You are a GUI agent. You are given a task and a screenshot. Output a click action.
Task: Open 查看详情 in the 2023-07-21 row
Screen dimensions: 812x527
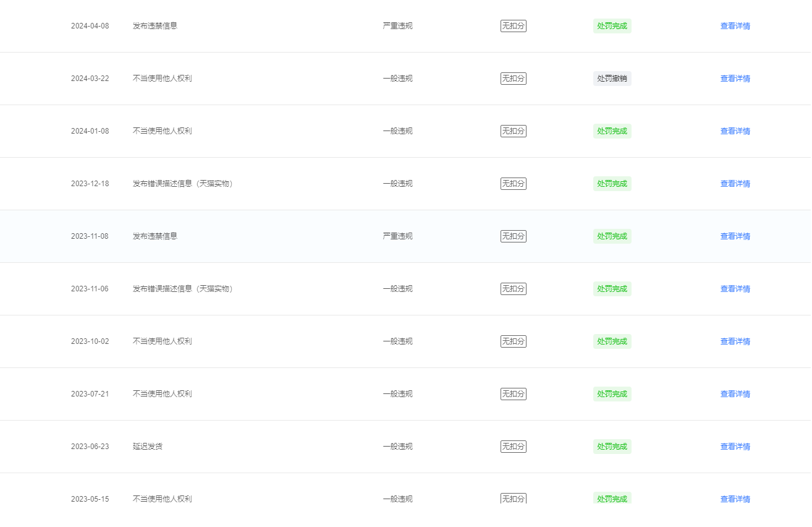pyautogui.click(x=735, y=394)
